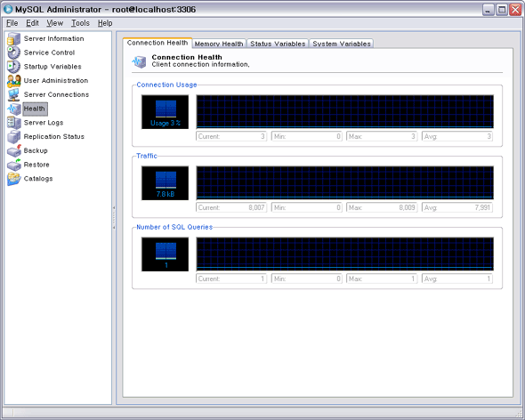This screenshot has width=525, height=420.
Task: Click SQL Queries Max field
Action: tap(382, 279)
